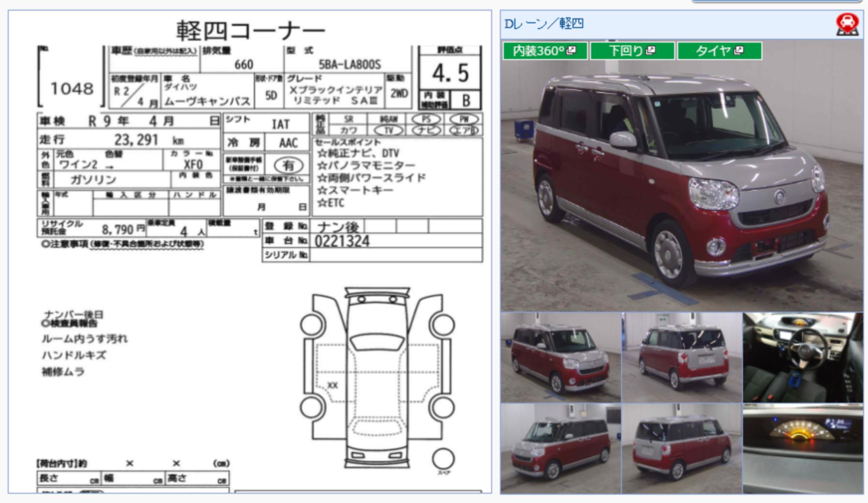This screenshot has height=503, width=868.
Task: Click the inspector note 'ハンドルキズ'
Action: click(74, 355)
